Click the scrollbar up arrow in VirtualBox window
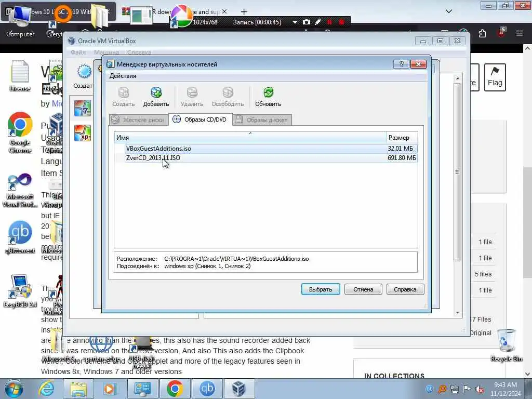Image resolution: width=532 pixels, height=399 pixels. click(458, 78)
